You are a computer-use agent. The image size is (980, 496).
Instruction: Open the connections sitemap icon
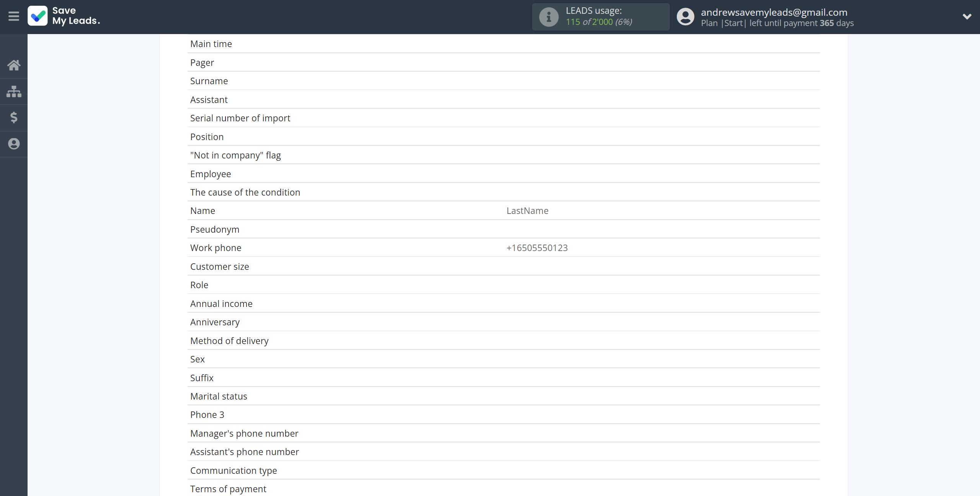point(14,91)
